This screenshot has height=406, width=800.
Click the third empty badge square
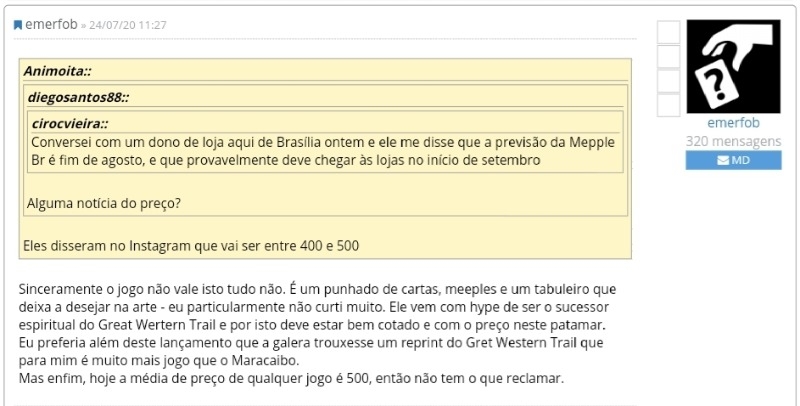coord(668,80)
